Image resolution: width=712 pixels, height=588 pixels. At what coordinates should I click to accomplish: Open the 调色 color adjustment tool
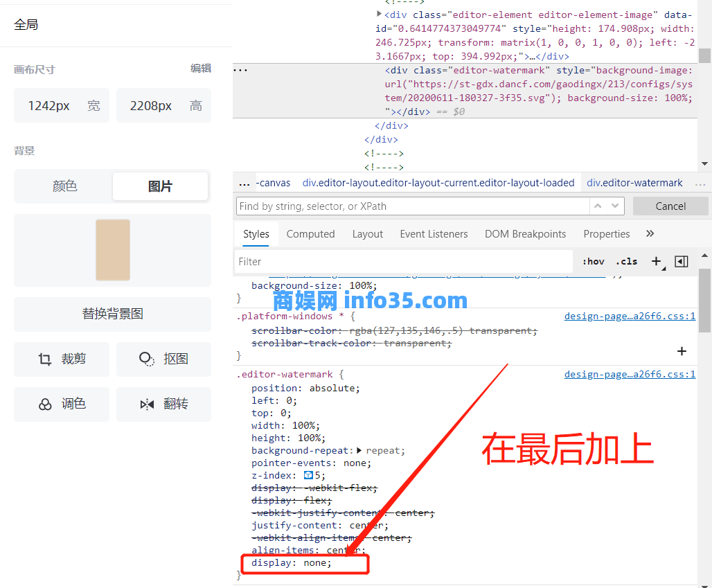(x=61, y=404)
